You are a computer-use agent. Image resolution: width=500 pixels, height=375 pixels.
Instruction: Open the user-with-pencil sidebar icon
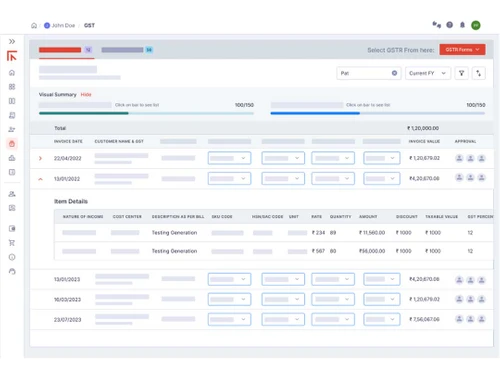click(x=12, y=129)
